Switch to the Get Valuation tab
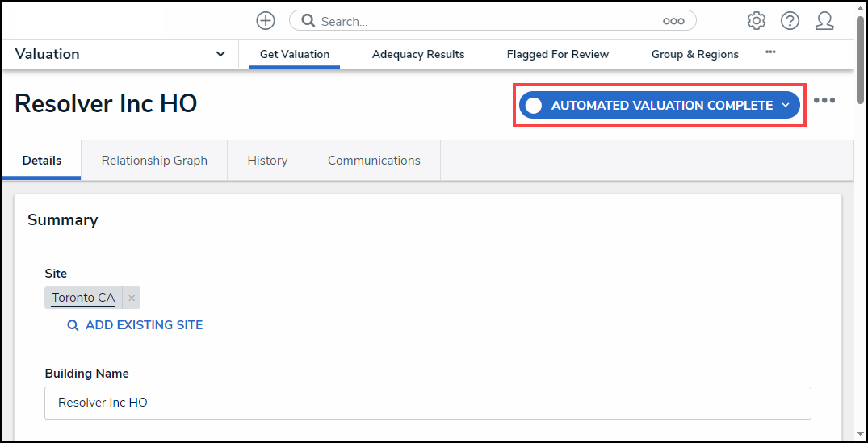 coord(295,54)
